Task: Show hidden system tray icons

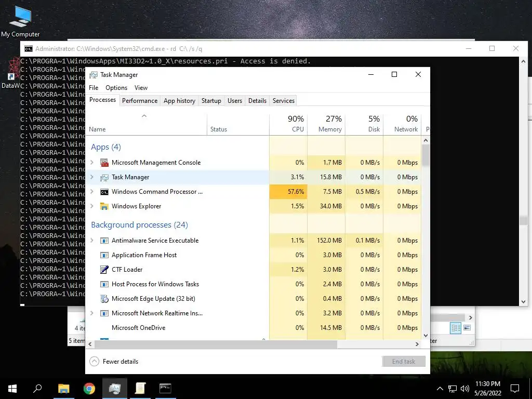Action: 440,389
